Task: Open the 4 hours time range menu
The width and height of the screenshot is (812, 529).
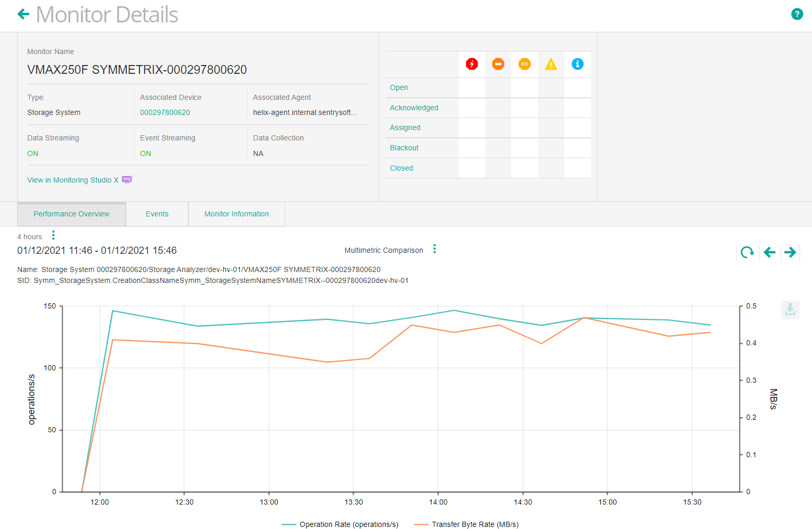Action: [53, 236]
